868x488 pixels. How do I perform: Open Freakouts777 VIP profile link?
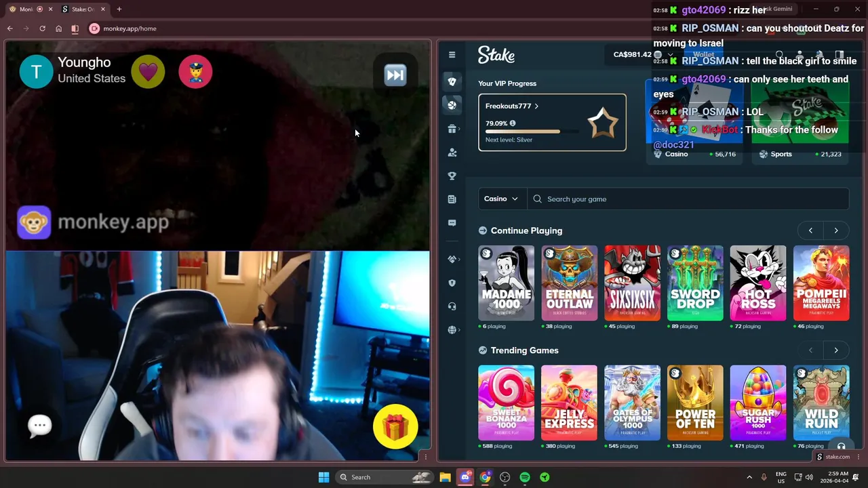pos(512,106)
